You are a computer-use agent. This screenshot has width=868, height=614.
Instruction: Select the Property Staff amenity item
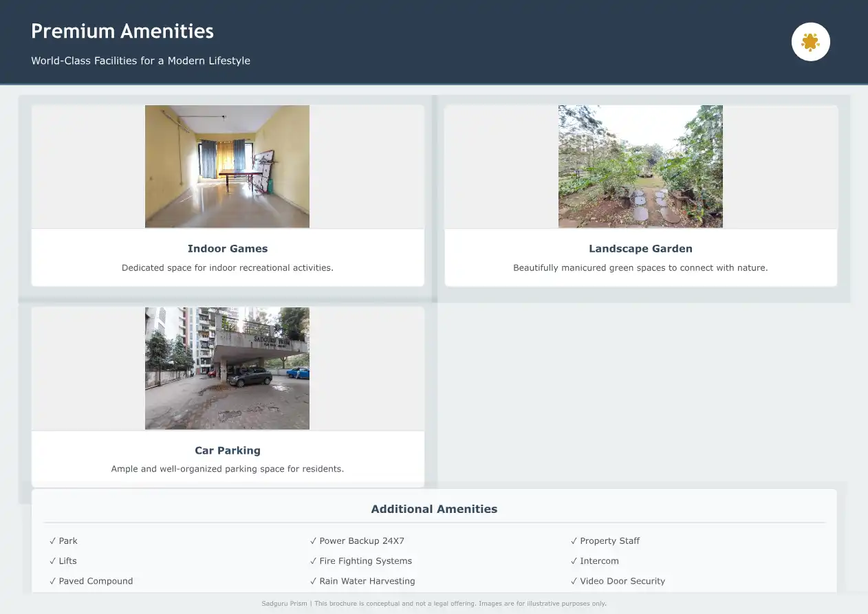[609, 541]
